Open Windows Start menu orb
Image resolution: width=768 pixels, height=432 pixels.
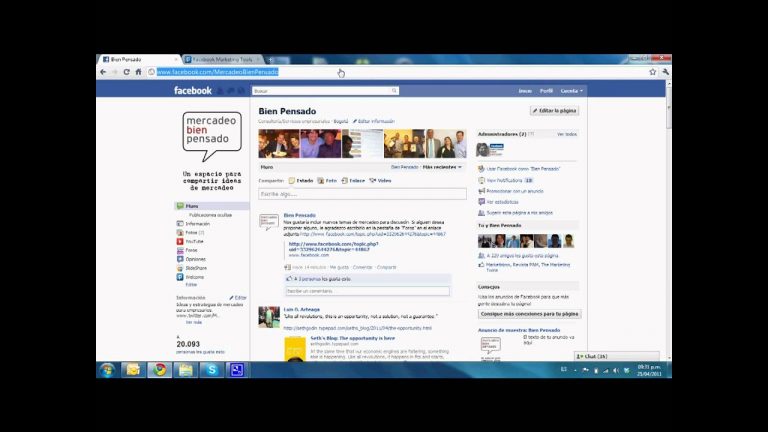click(107, 370)
